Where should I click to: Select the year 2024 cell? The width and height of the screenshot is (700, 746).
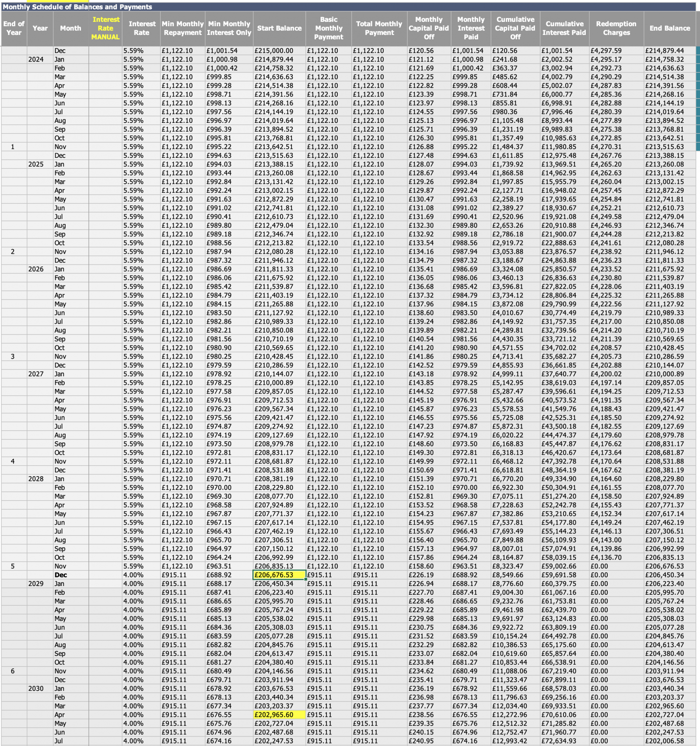click(40, 59)
